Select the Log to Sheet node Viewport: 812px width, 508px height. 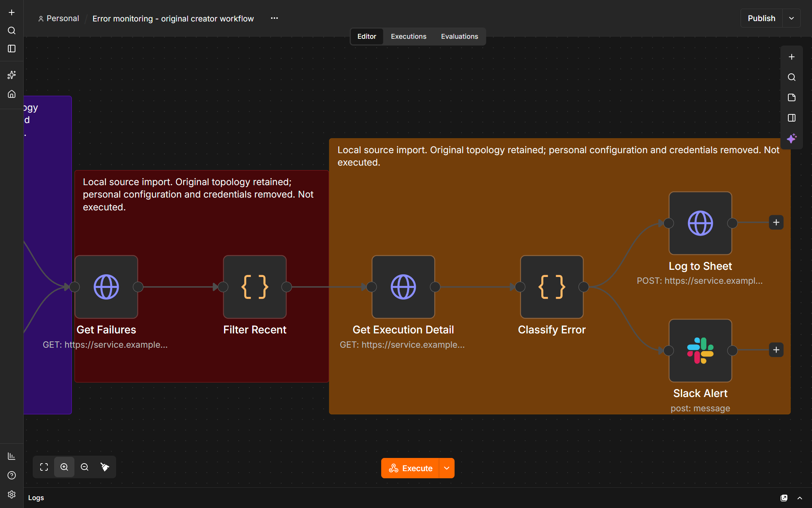700,223
